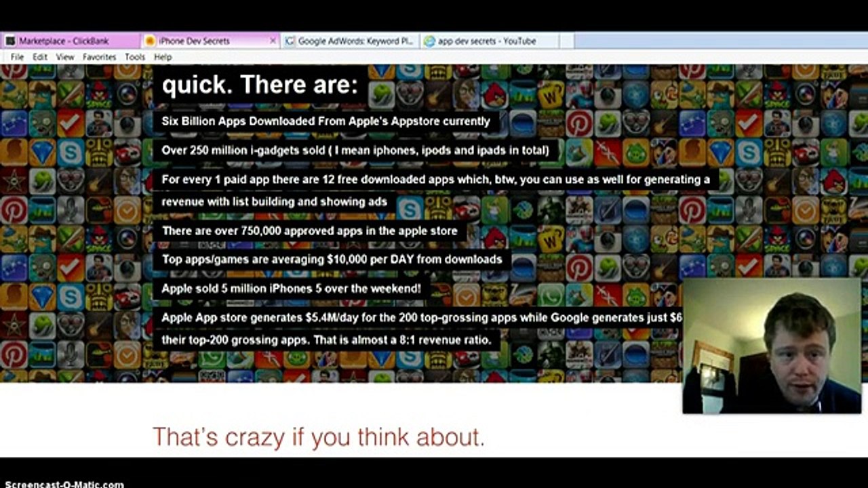Open the File menu

click(17, 57)
